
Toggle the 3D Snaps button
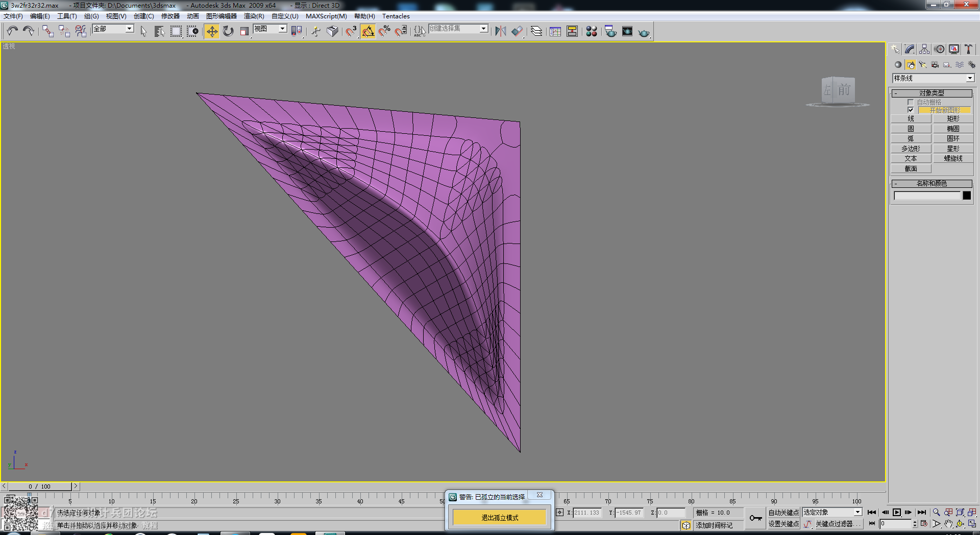pos(351,31)
